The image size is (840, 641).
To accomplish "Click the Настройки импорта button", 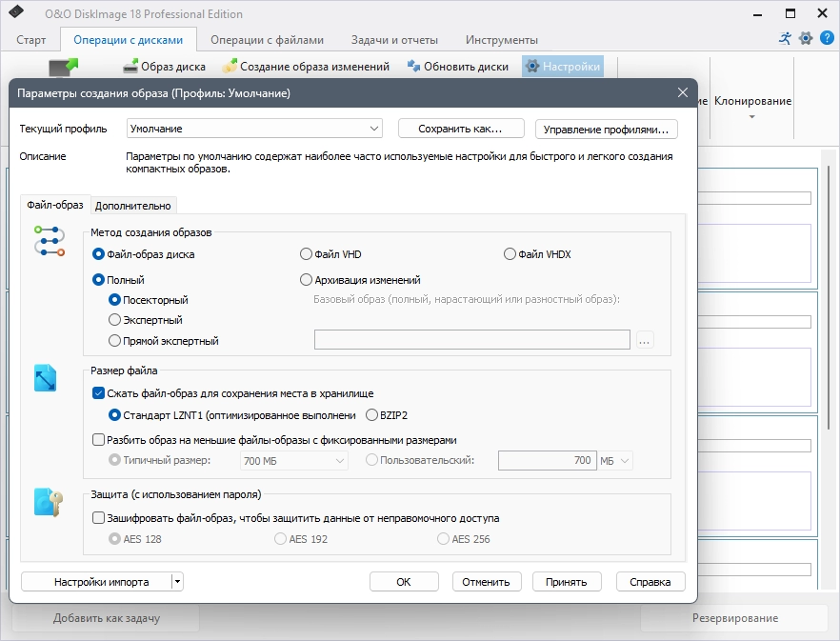I will tap(96, 582).
